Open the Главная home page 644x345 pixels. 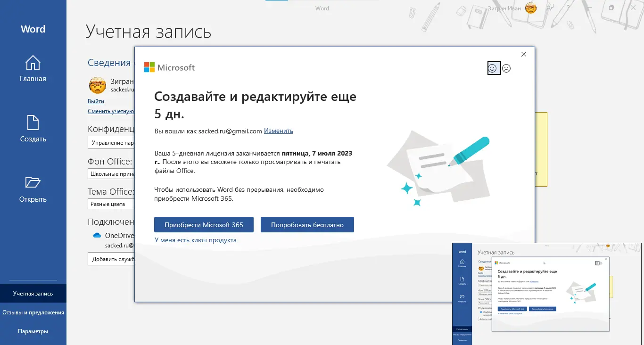[x=33, y=69]
